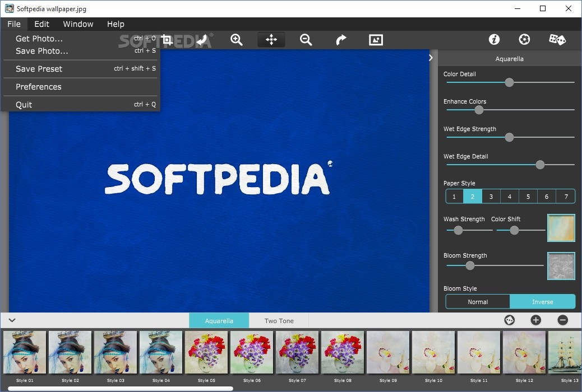This screenshot has width=582, height=392.
Task: Open the info icon
Action: pyautogui.click(x=494, y=39)
